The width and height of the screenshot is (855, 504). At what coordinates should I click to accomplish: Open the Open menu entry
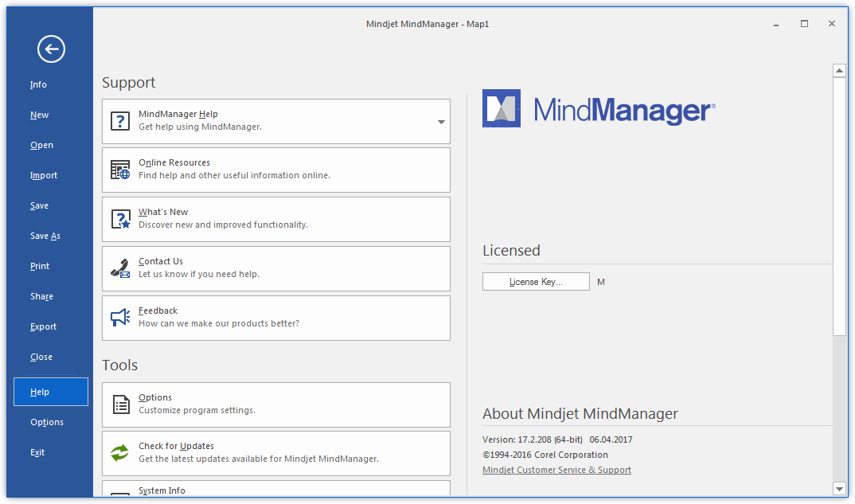pos(41,145)
